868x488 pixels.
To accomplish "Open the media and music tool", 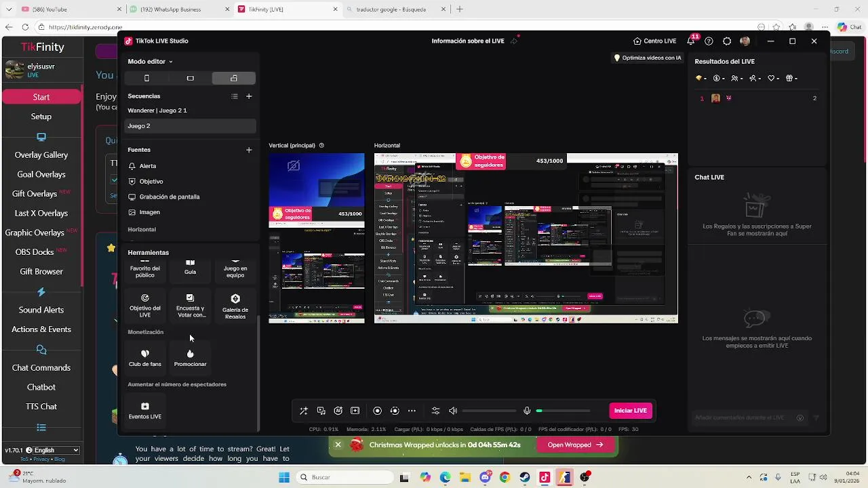I will click(x=321, y=411).
